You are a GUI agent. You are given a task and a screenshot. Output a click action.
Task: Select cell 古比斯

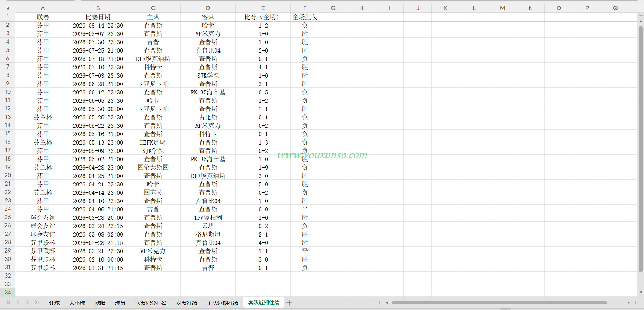[x=208, y=117]
